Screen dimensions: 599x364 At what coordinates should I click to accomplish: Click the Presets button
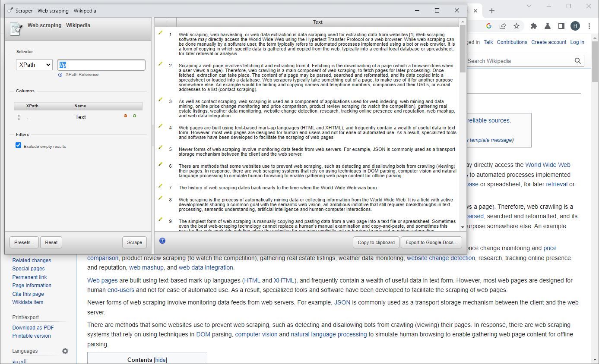tap(24, 242)
